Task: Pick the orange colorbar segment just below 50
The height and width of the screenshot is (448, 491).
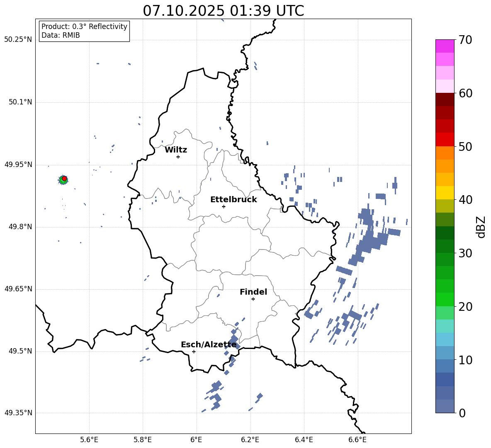Action: [445, 153]
